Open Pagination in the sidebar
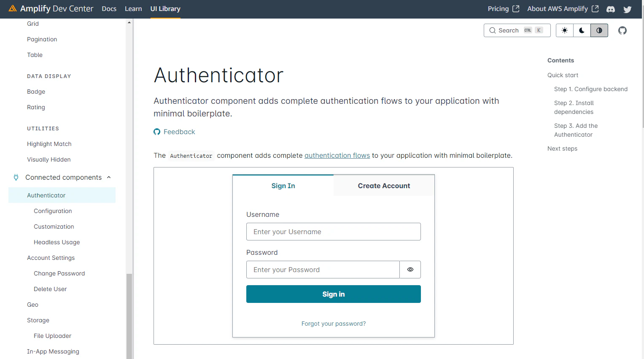Viewport: 644px width, 359px height. 42,39
